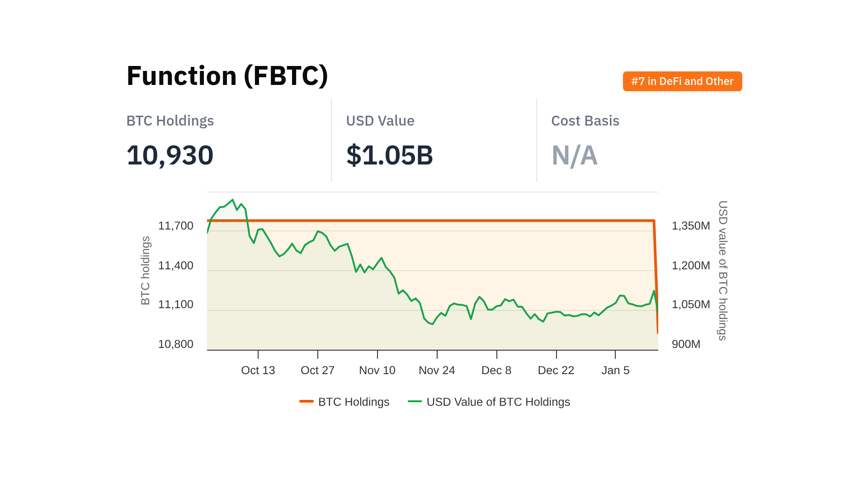This screenshot has width=868, height=488.
Task: Click the 1,350M right axis label
Action: click(691, 225)
